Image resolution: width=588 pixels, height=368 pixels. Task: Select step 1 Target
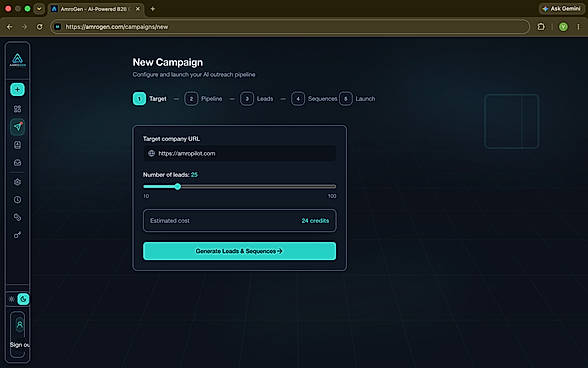[150, 99]
